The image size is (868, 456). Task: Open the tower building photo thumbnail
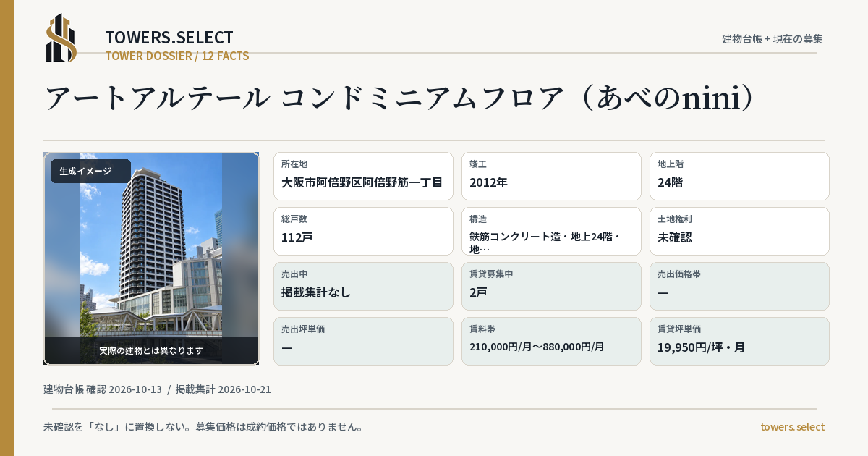[x=151, y=258]
